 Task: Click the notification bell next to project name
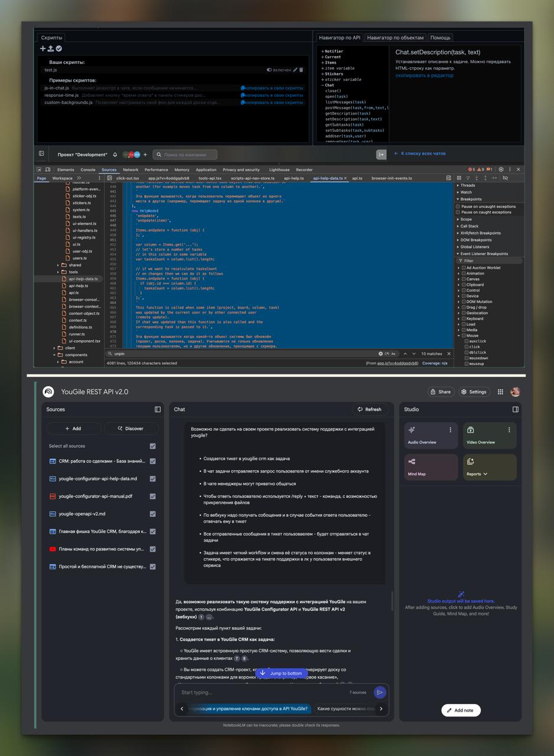tap(115, 155)
